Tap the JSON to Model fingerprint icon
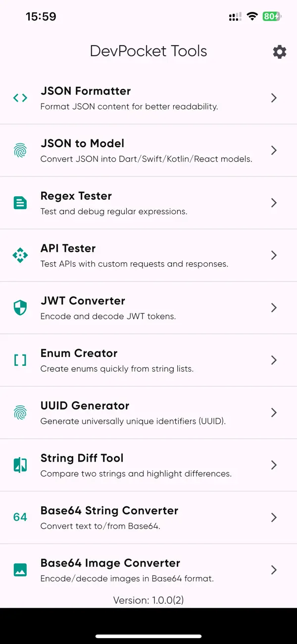 click(20, 150)
